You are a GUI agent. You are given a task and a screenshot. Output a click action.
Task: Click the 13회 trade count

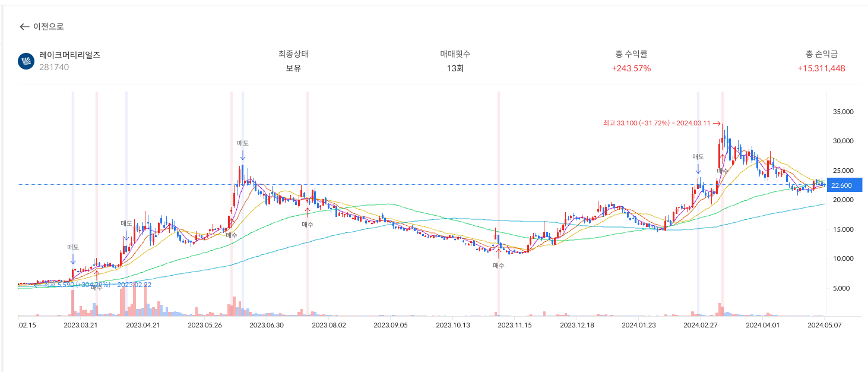[455, 68]
